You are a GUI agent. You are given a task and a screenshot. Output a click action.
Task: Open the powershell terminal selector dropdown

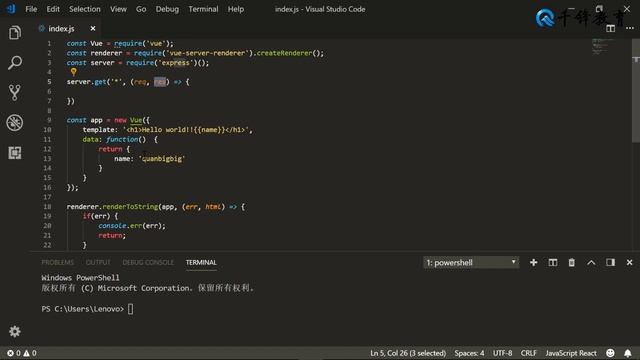click(x=471, y=262)
